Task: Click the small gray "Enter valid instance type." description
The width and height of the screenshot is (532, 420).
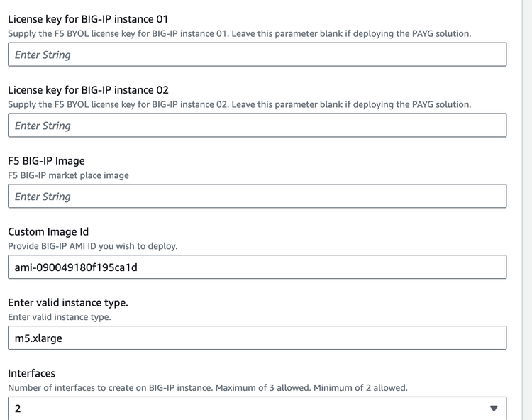Action: tap(60, 317)
